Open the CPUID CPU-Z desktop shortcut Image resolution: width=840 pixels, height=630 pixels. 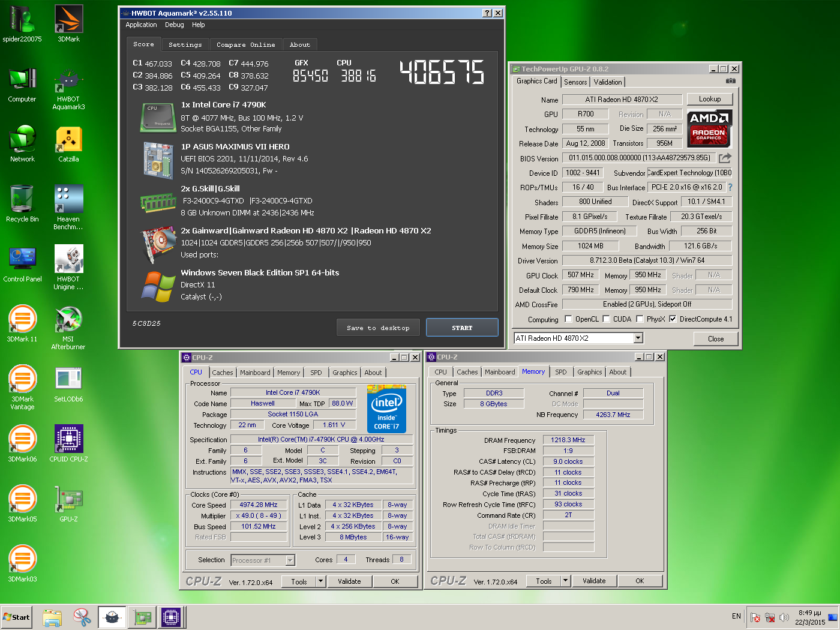pyautogui.click(x=68, y=444)
